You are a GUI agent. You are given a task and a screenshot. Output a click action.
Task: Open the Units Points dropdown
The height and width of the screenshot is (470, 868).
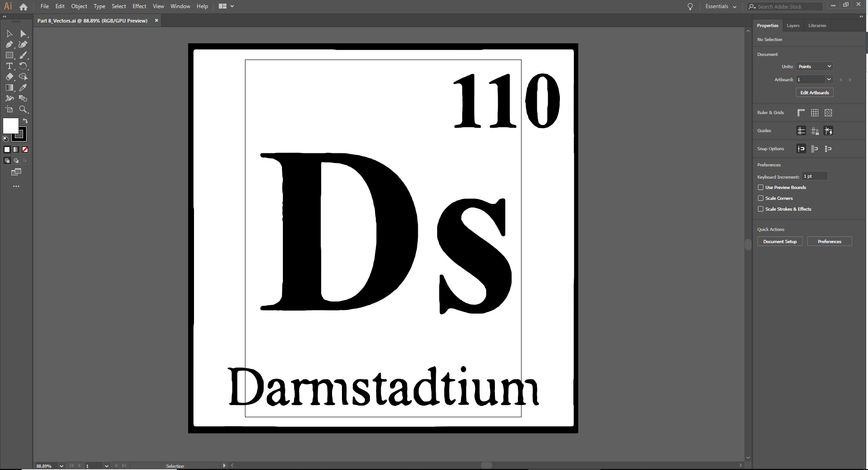pos(814,66)
